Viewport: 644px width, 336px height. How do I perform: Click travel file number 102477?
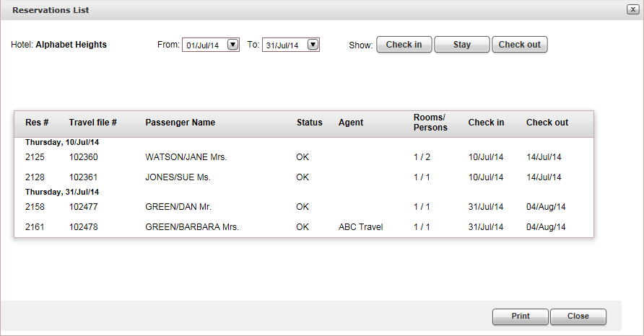[83, 206]
